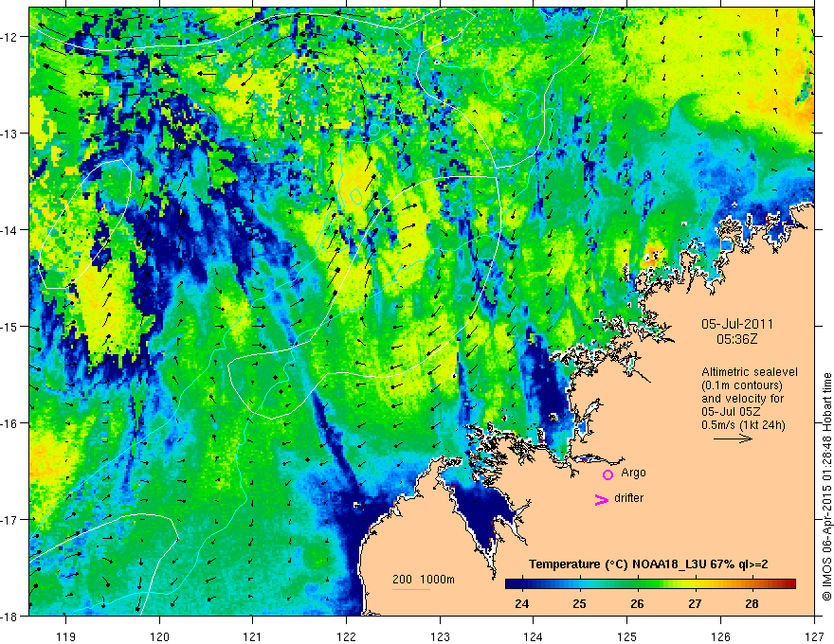Click the velocity scale arrow in the legend
Viewport: 834px width, 644px height.
coord(733,438)
